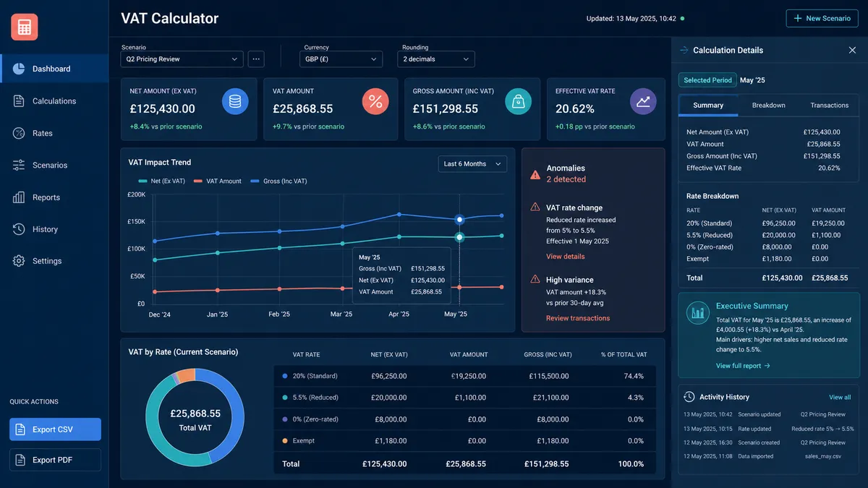Click the Effective VAT Rate trend icon
This screenshot has height=488, width=868.
pyautogui.click(x=643, y=102)
